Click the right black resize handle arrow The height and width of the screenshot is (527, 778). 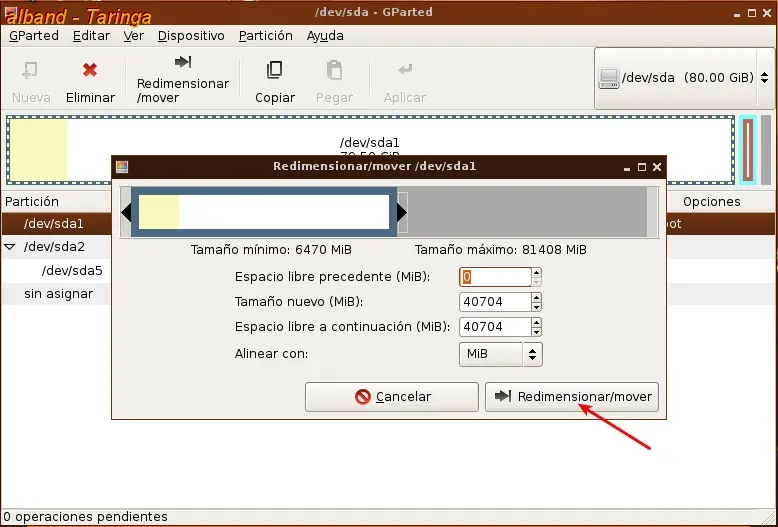click(x=402, y=212)
